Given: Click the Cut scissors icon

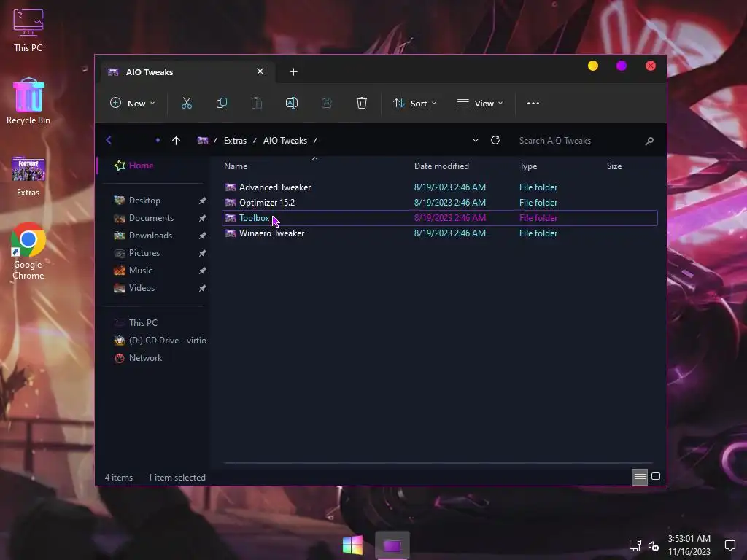Looking at the screenshot, I should (186, 103).
